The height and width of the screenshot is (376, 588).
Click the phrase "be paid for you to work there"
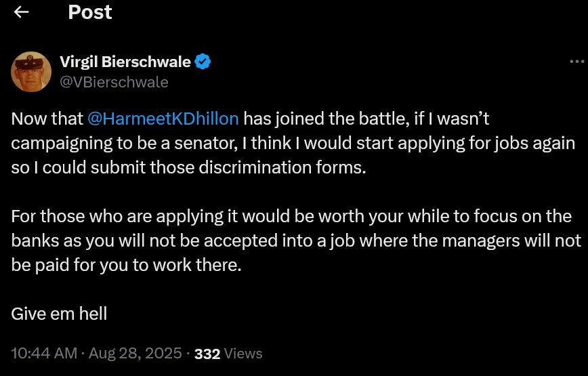126,265
